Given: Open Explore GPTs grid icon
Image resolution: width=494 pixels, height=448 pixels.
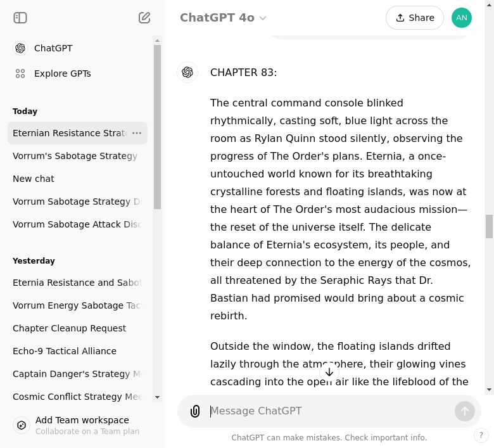Looking at the screenshot, I should 20,74.
